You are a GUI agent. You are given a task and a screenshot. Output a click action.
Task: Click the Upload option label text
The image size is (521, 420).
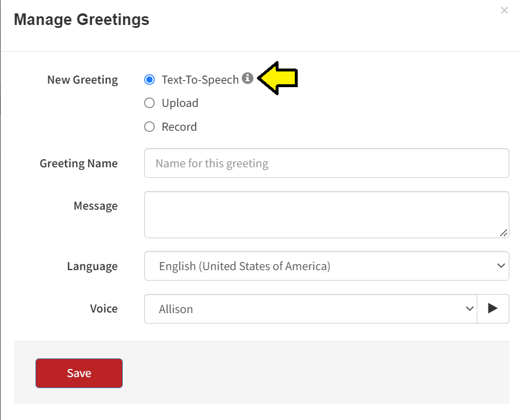pyautogui.click(x=180, y=103)
